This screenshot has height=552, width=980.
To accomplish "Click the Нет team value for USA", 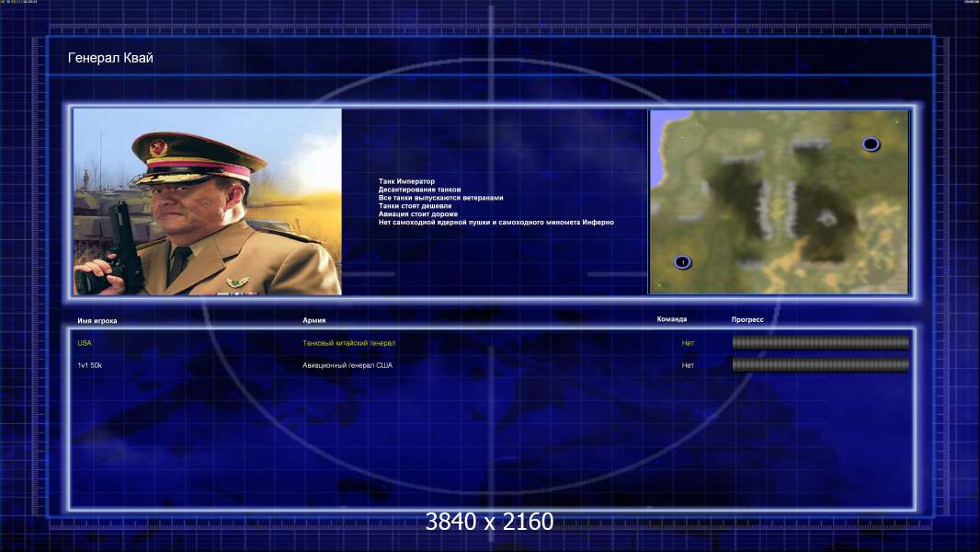I will (688, 342).
